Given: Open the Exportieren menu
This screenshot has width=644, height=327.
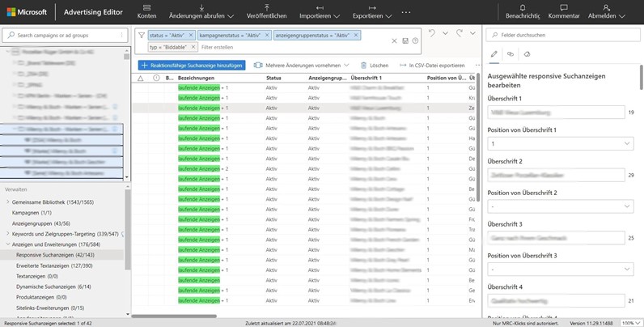Looking at the screenshot, I should coord(372,12).
